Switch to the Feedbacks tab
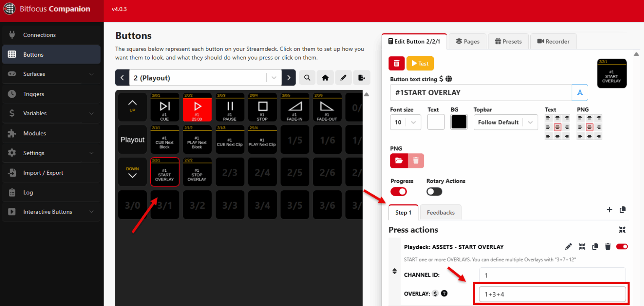This screenshot has height=306, width=644. click(440, 212)
